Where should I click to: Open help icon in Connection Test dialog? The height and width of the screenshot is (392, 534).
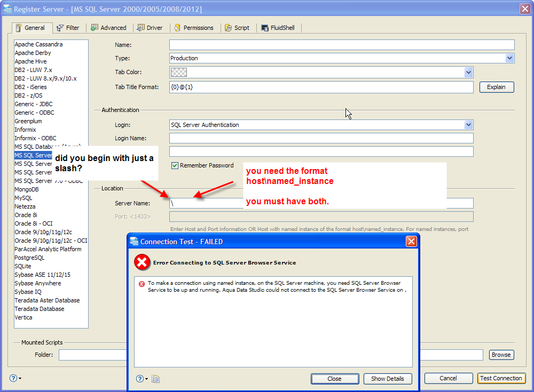click(x=139, y=379)
